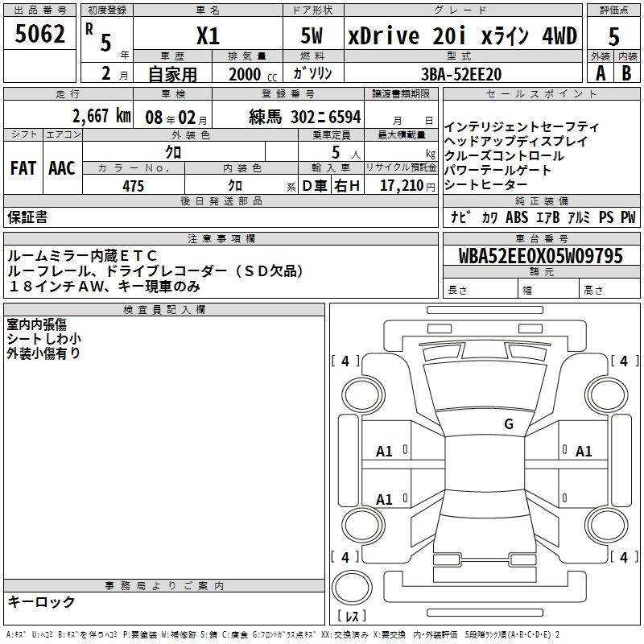Select the interior grade B under 内装

(x=626, y=73)
